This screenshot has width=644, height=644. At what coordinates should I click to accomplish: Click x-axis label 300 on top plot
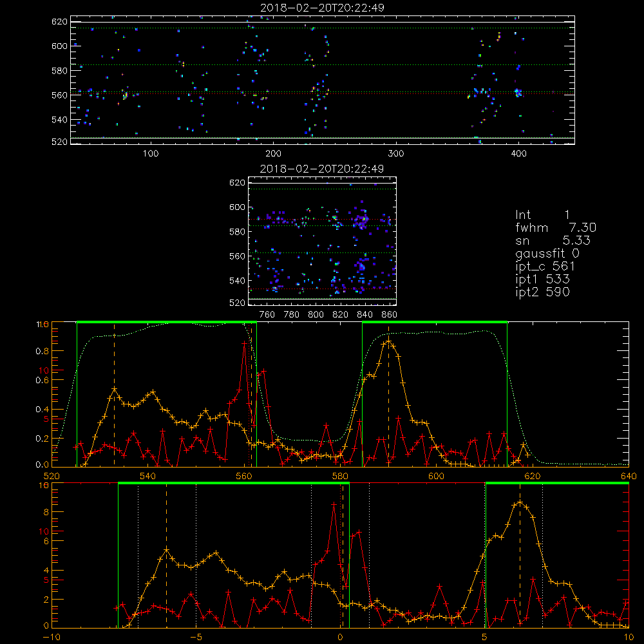tap(396, 154)
